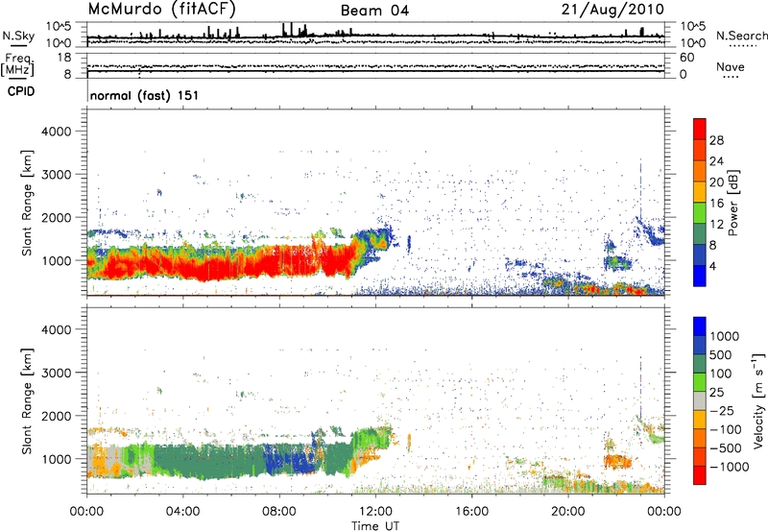
Task: Click the -25 label on Velocity colorbar
Action: pyautogui.click(x=722, y=411)
